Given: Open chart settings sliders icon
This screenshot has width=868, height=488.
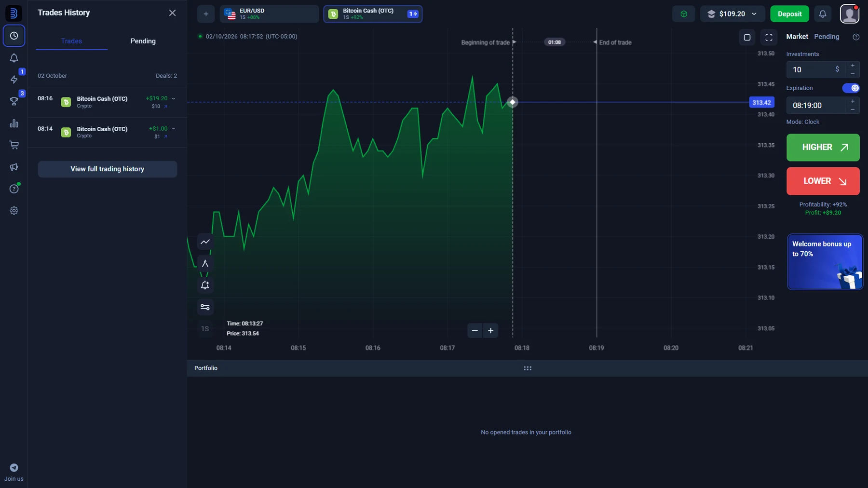Looking at the screenshot, I should point(205,307).
